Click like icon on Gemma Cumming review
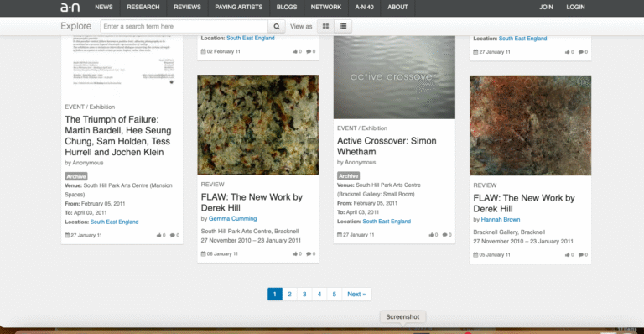Viewport: 644px width, 334px height. coord(295,254)
